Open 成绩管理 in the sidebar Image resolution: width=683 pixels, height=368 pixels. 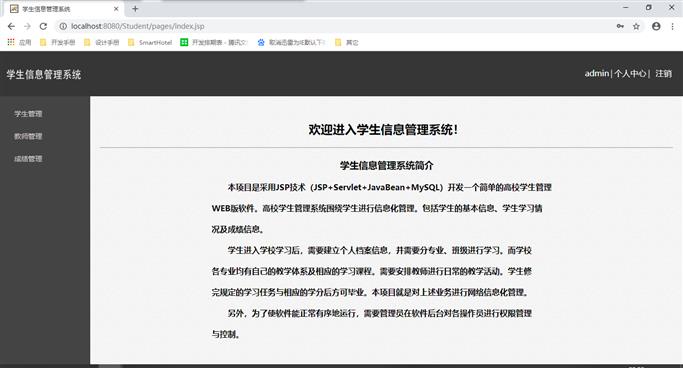28,159
